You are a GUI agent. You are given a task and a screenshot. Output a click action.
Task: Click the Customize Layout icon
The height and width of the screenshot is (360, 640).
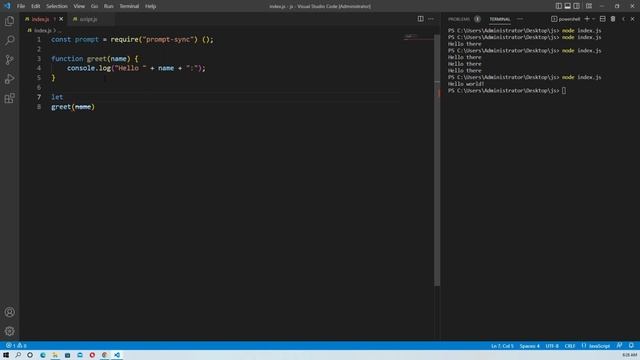tap(589, 6)
